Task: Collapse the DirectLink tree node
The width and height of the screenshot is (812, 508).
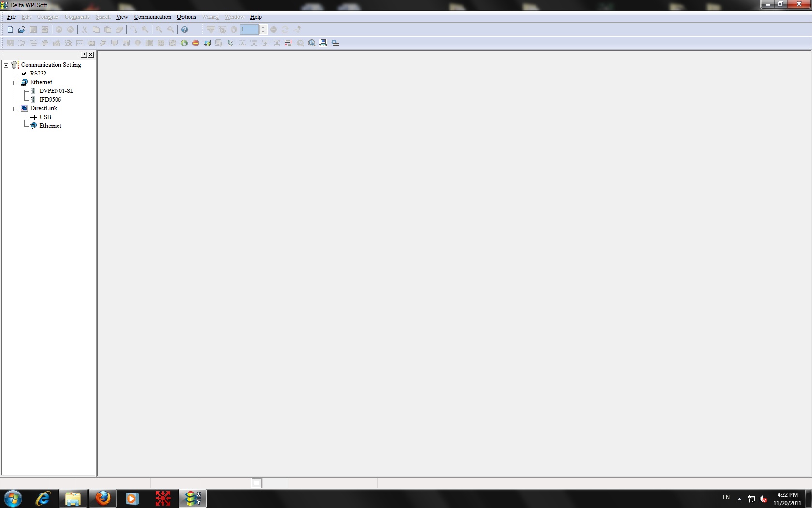Action: click(x=15, y=109)
